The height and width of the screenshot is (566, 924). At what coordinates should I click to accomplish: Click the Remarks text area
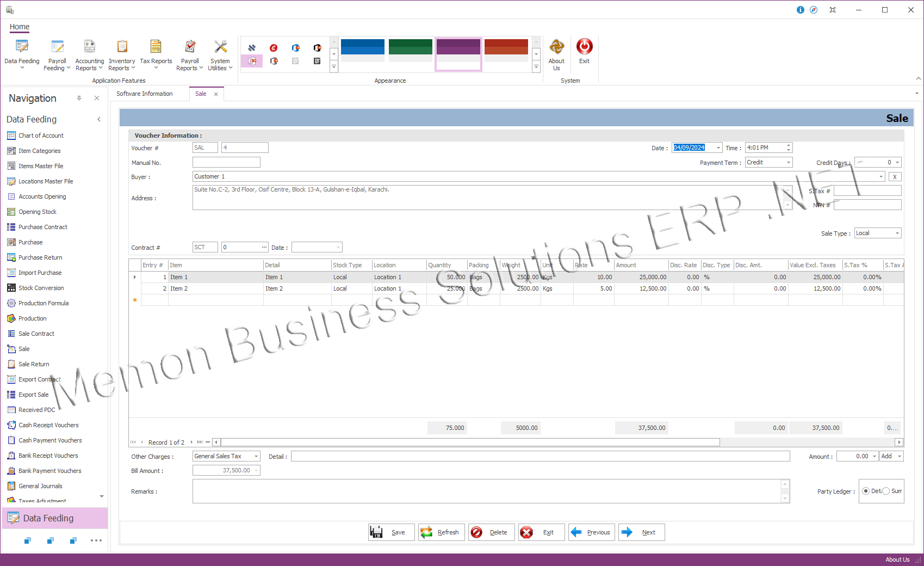click(x=487, y=491)
